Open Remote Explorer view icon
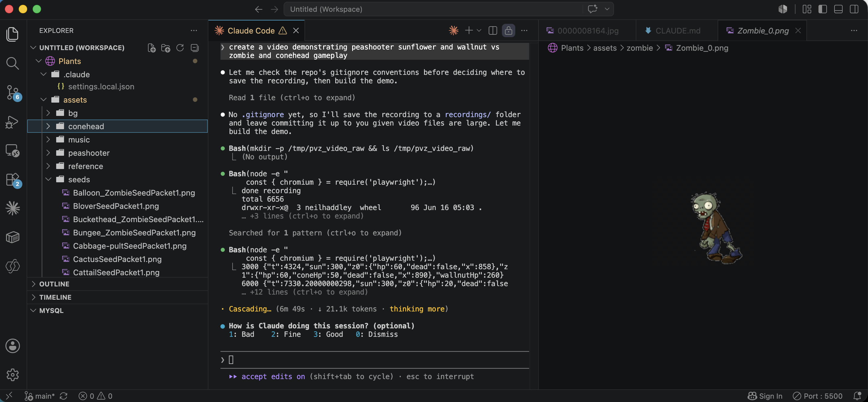The image size is (868, 402). click(x=12, y=151)
